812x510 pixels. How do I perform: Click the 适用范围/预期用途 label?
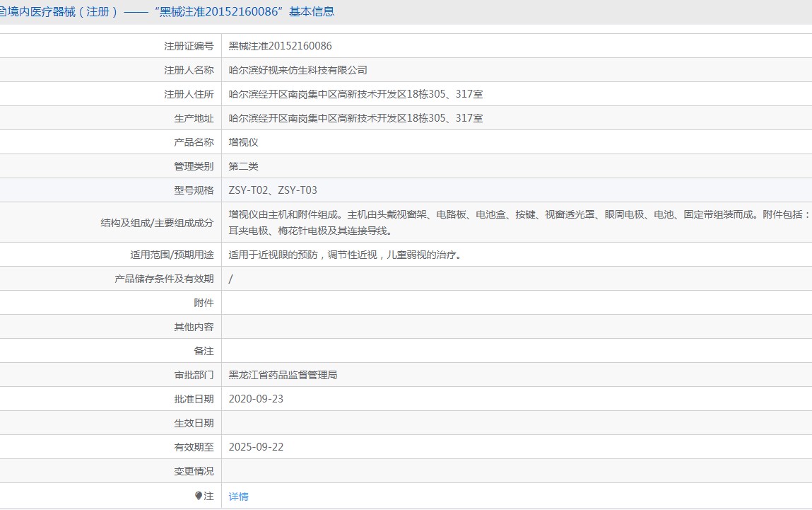tap(172, 255)
